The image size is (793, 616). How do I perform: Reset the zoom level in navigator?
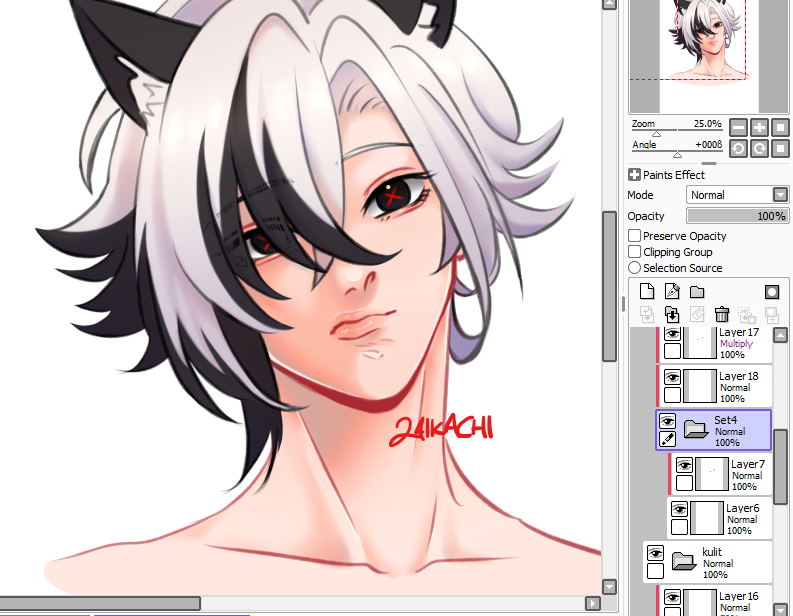coord(780,127)
